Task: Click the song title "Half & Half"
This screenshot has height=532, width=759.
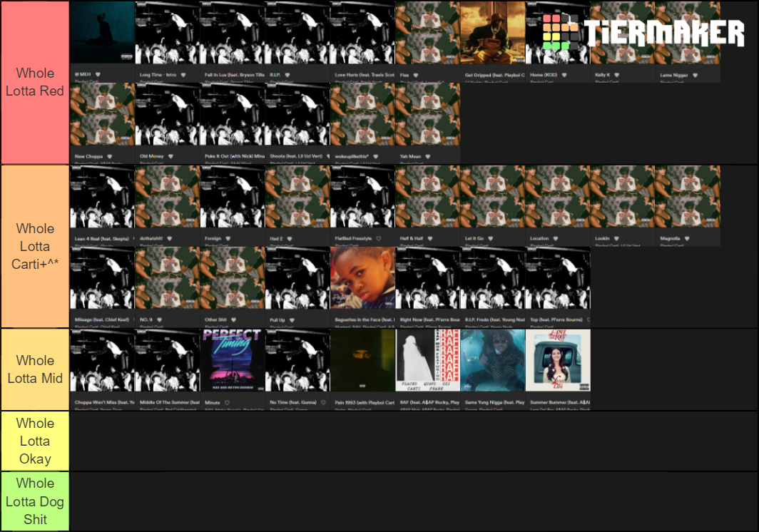Action: tap(412, 238)
